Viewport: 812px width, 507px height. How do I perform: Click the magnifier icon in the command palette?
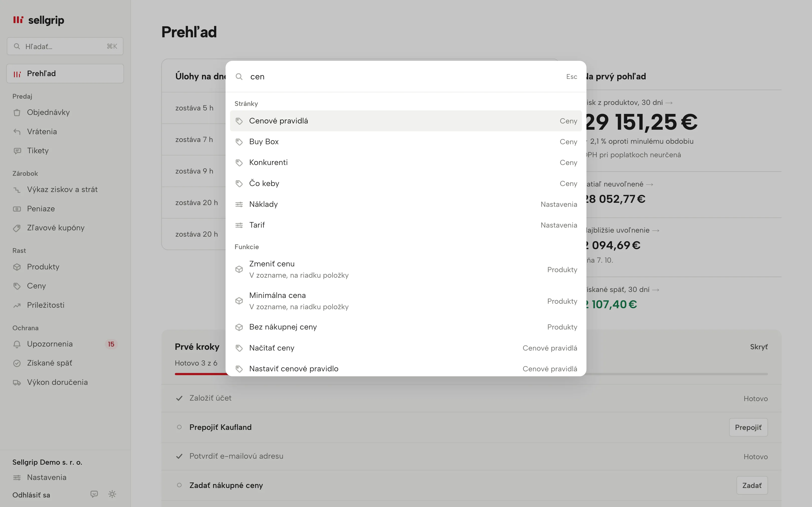[239, 77]
